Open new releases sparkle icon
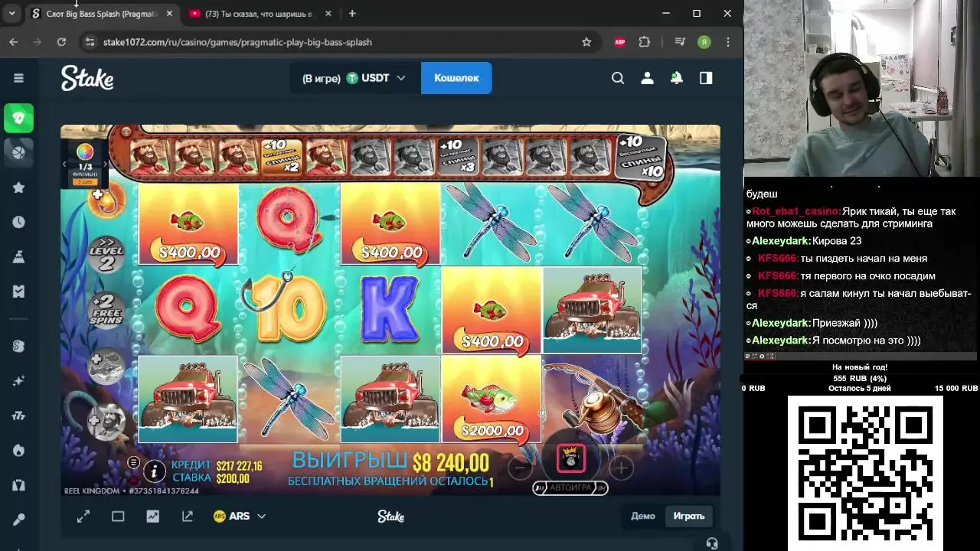This screenshot has height=551, width=980. pos(18,380)
